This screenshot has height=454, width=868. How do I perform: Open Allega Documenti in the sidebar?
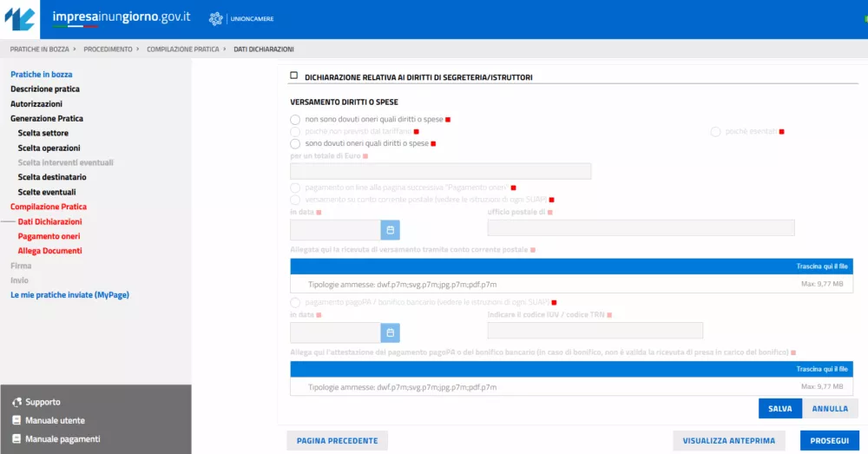(51, 251)
